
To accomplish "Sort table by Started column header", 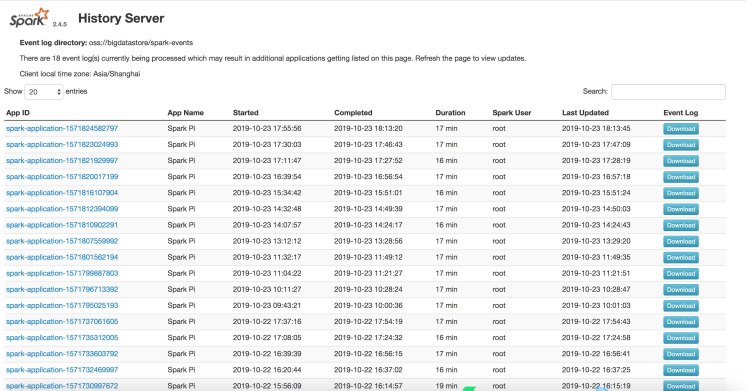I will 245,113.
